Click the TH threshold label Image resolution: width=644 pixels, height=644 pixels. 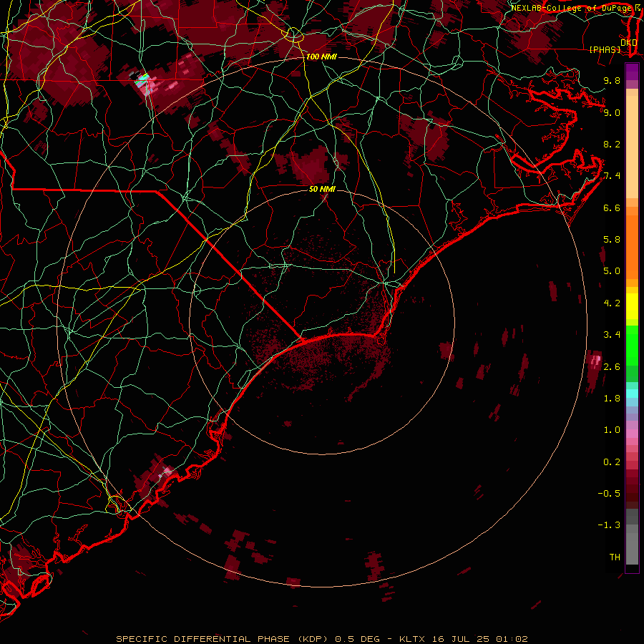[615, 557]
